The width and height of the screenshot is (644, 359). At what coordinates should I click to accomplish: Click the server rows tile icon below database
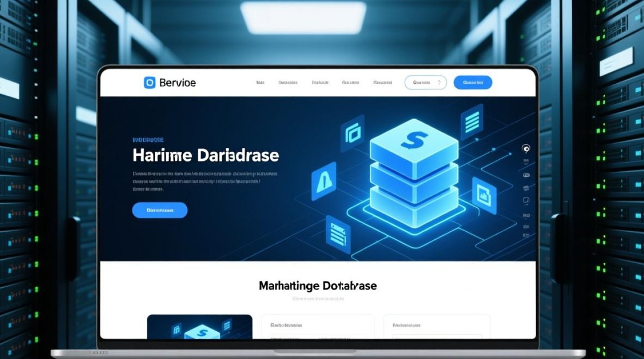click(338, 234)
